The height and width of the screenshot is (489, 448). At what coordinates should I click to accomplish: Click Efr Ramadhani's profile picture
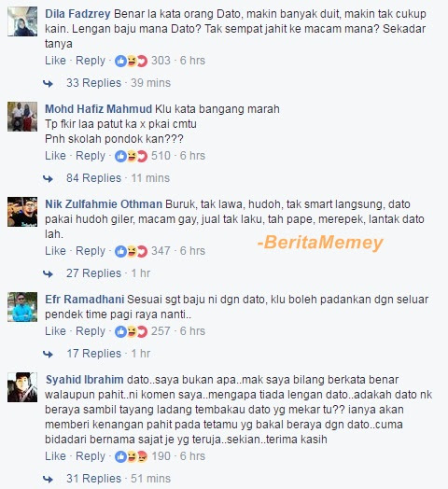(x=22, y=307)
